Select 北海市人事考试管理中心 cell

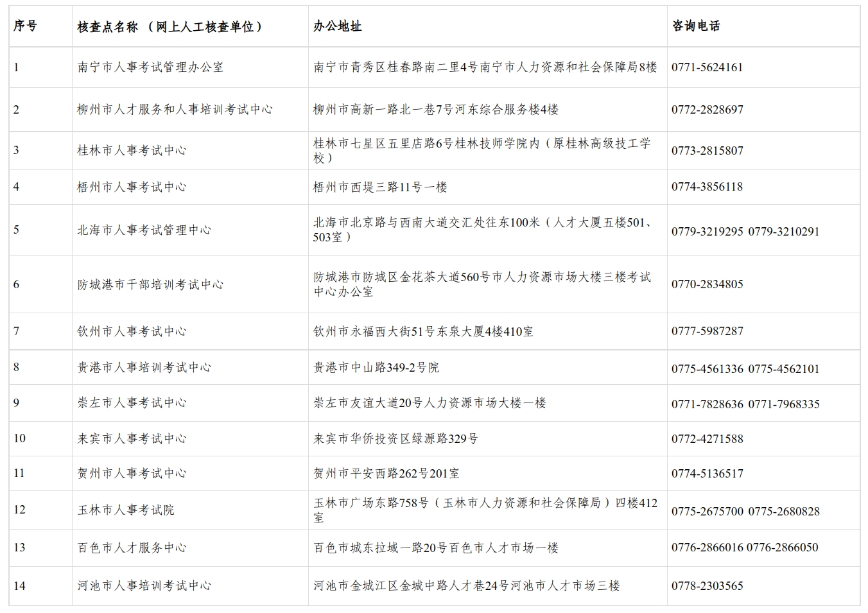[x=143, y=227]
